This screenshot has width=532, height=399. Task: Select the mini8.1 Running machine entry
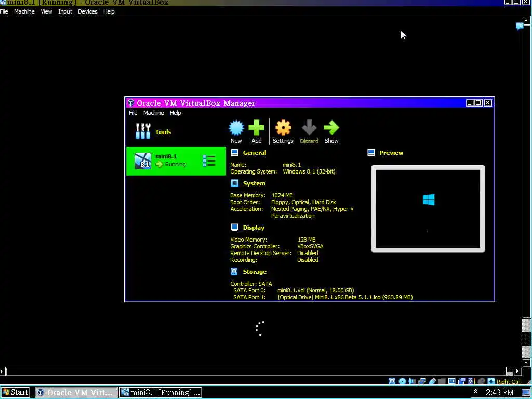[x=176, y=161]
